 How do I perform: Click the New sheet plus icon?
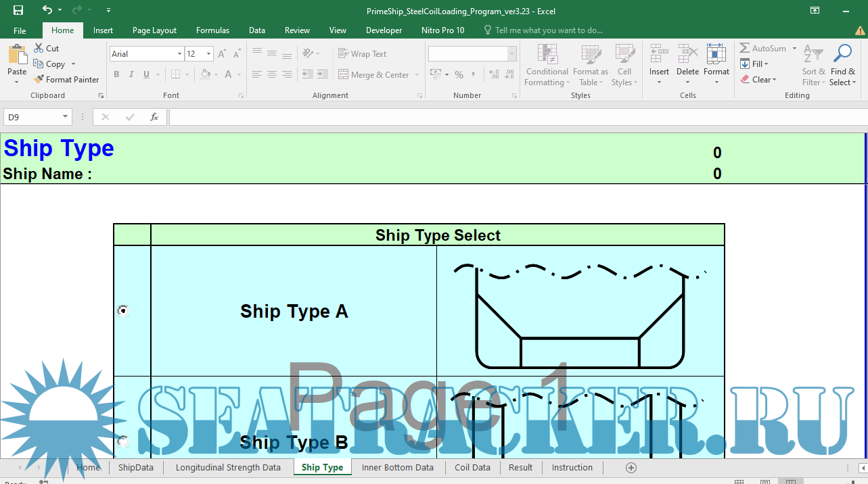(631, 468)
